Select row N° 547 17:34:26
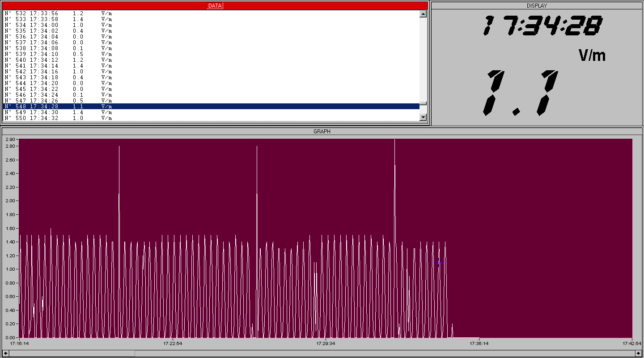 point(211,101)
